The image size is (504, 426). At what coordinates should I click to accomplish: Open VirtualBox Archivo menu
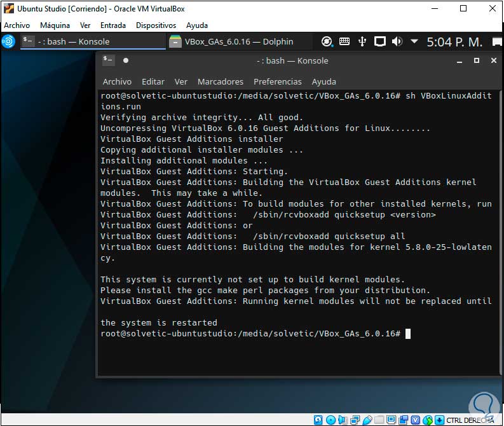point(17,25)
